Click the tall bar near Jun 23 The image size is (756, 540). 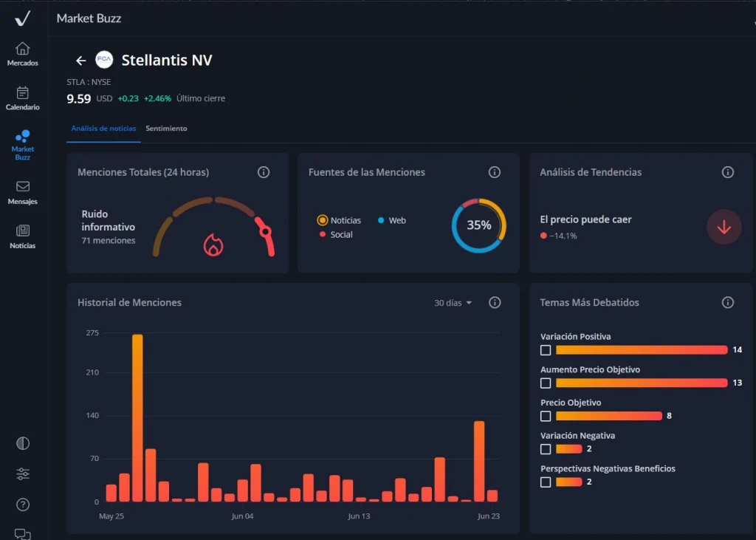click(479, 462)
